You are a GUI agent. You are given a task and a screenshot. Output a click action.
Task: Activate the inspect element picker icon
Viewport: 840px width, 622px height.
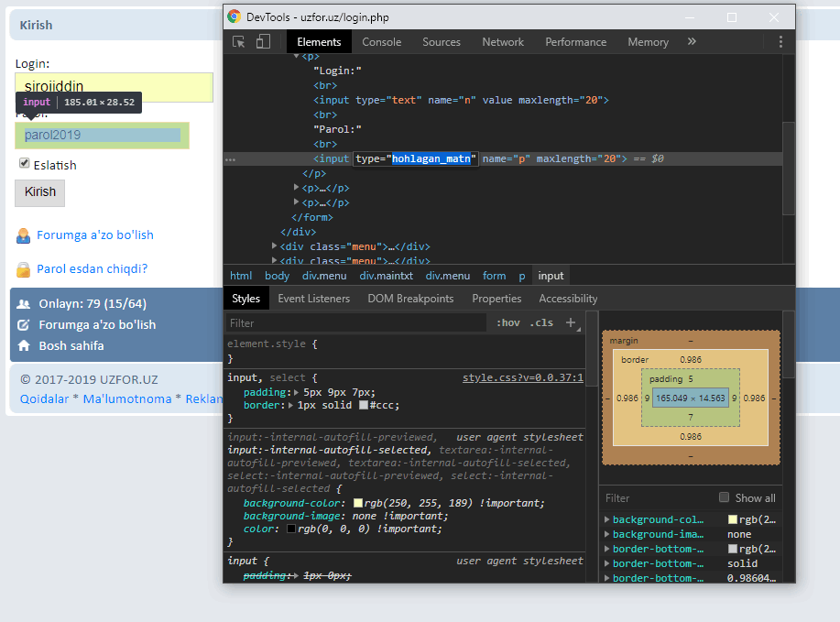click(239, 42)
